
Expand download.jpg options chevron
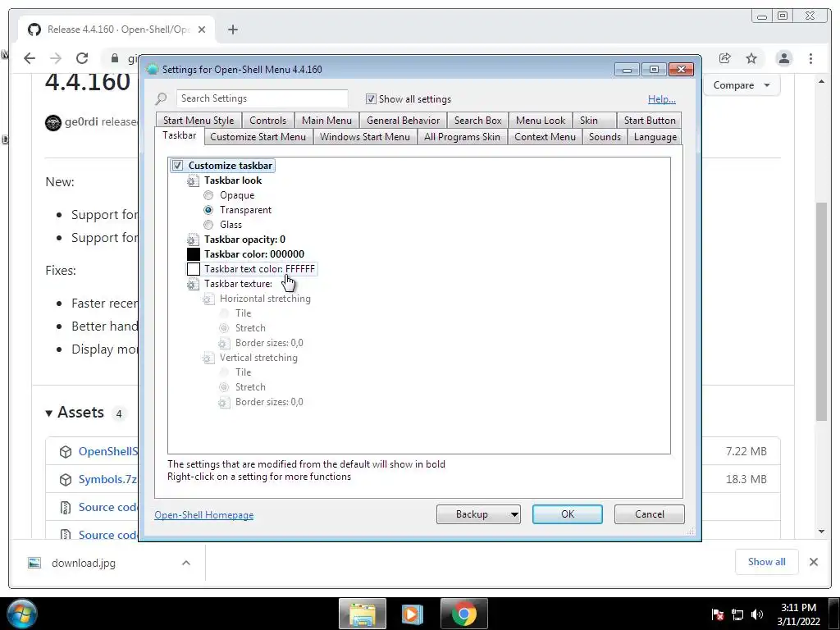click(186, 563)
